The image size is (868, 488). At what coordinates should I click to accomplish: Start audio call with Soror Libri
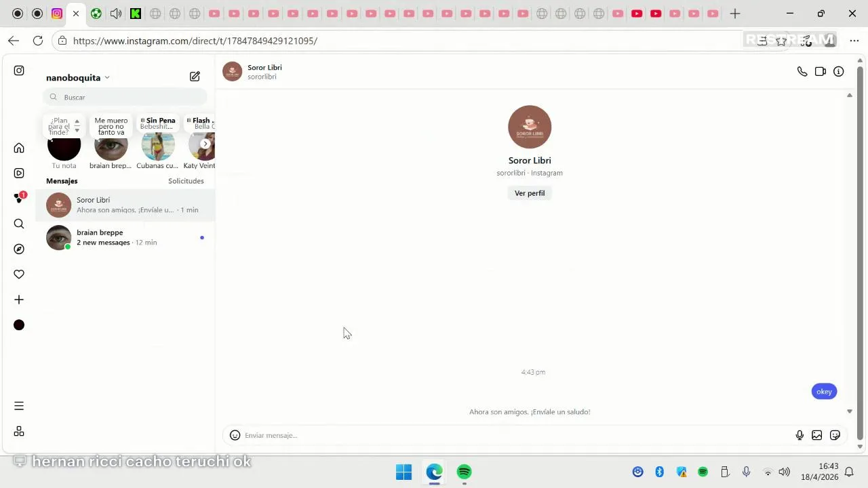(802, 71)
